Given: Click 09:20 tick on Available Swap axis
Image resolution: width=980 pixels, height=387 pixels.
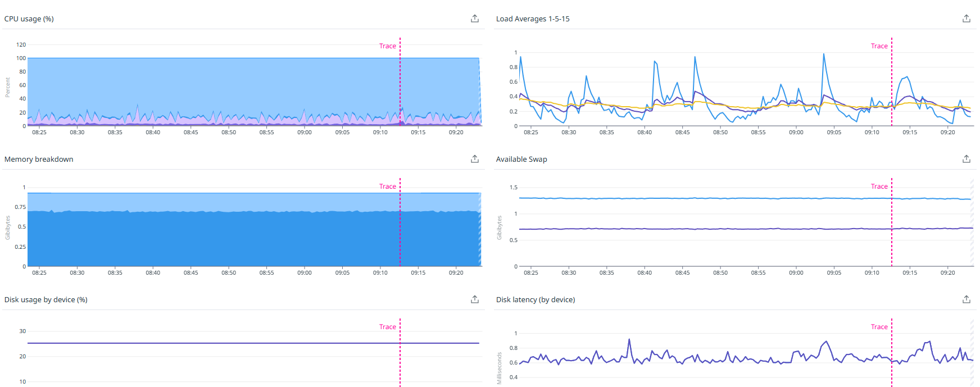Looking at the screenshot, I should click(x=947, y=273).
